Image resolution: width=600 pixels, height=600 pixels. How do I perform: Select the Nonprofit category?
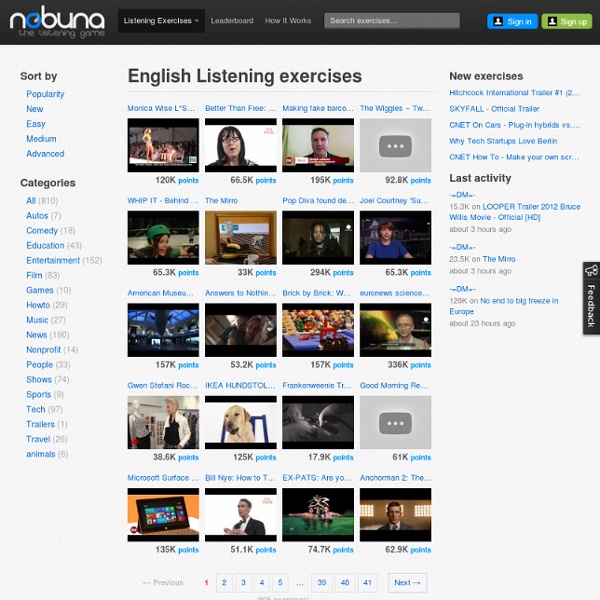coord(43,350)
